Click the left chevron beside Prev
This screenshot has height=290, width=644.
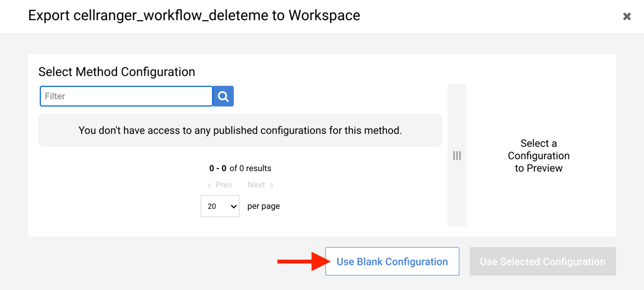pyautogui.click(x=209, y=185)
